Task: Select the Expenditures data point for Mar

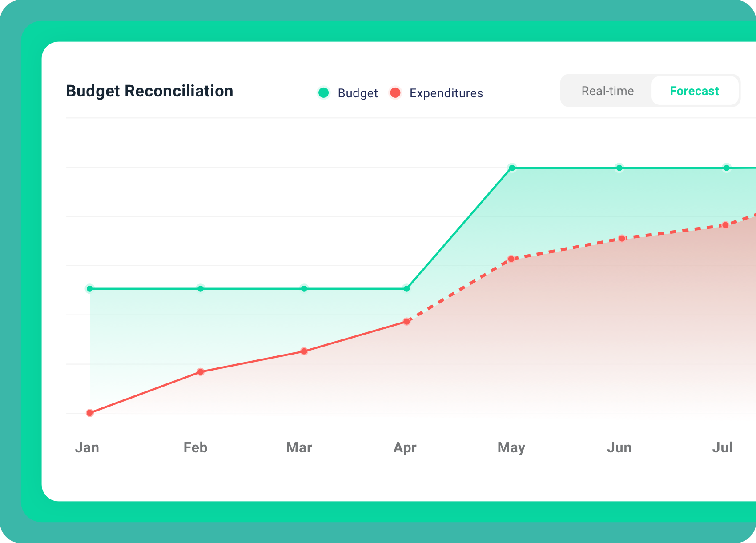Action: (x=304, y=351)
